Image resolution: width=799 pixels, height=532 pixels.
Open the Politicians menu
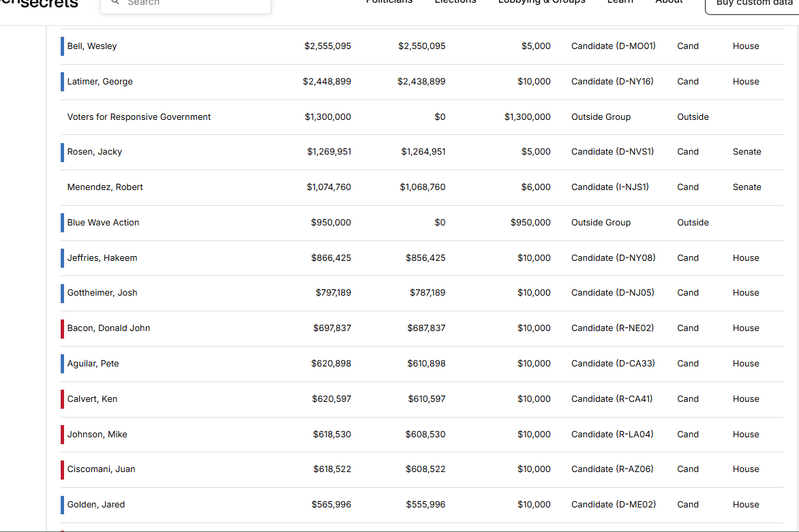point(389,3)
